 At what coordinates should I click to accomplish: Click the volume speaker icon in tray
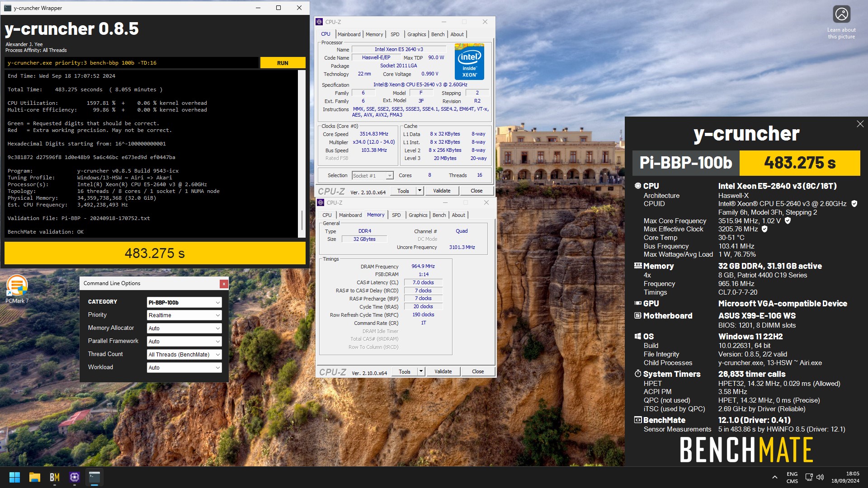(x=821, y=477)
